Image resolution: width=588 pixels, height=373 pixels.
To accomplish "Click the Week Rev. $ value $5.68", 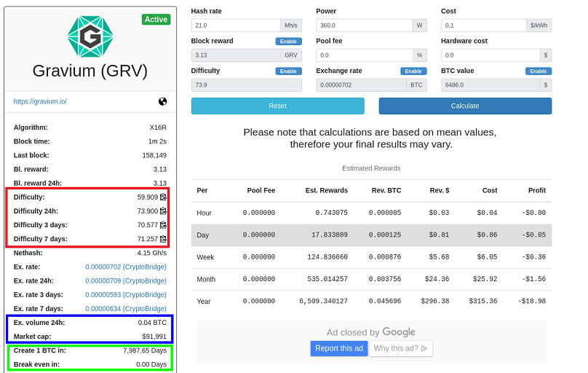I will pos(439,256).
